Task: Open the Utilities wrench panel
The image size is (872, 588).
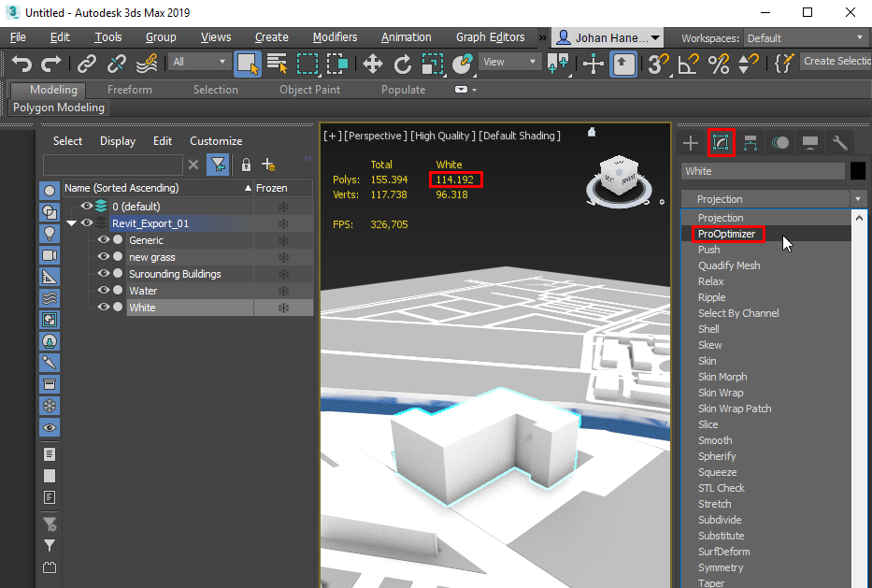Action: [840, 143]
